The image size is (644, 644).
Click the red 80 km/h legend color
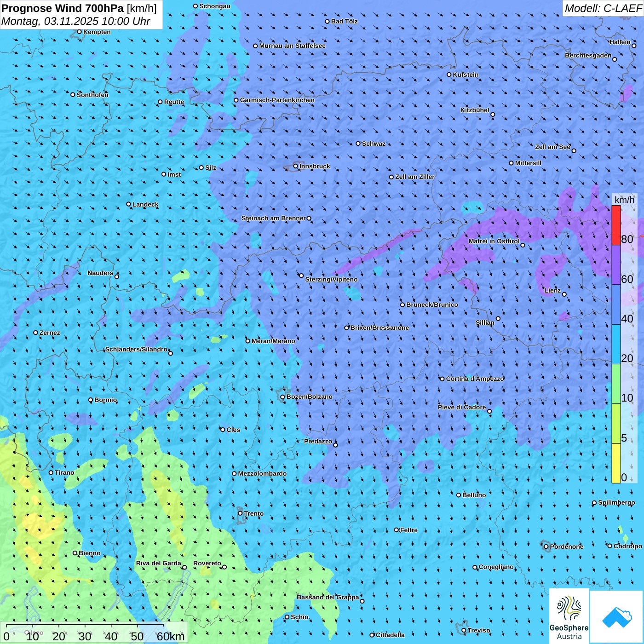(616, 225)
